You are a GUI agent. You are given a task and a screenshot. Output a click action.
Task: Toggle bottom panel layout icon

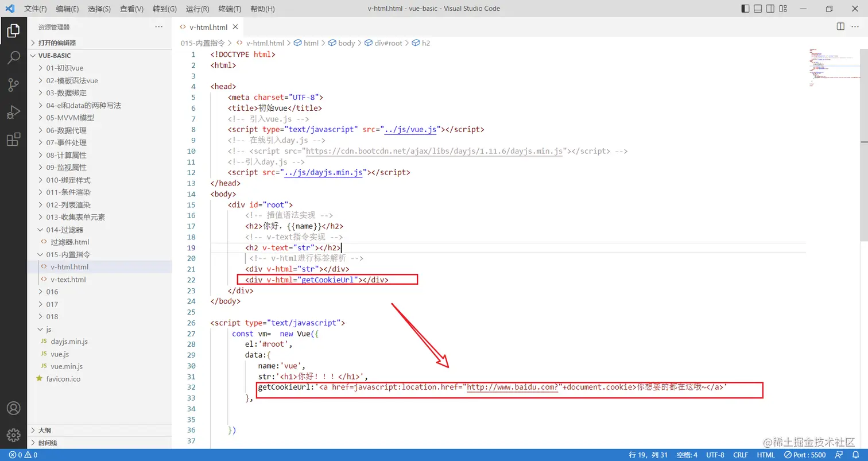pos(758,9)
